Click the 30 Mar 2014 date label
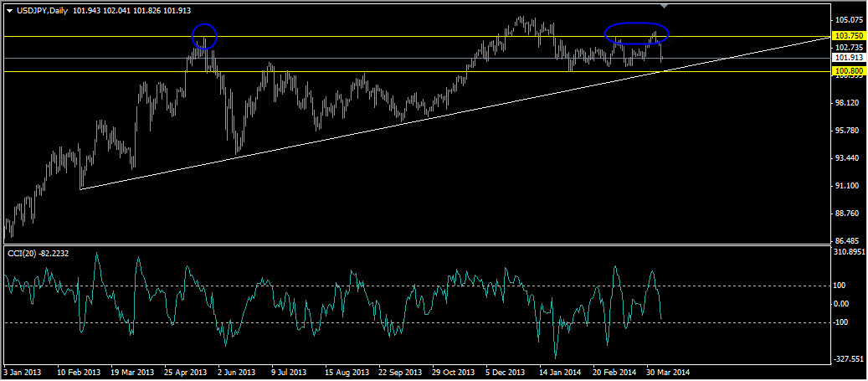This screenshot has height=381, width=868. click(668, 372)
